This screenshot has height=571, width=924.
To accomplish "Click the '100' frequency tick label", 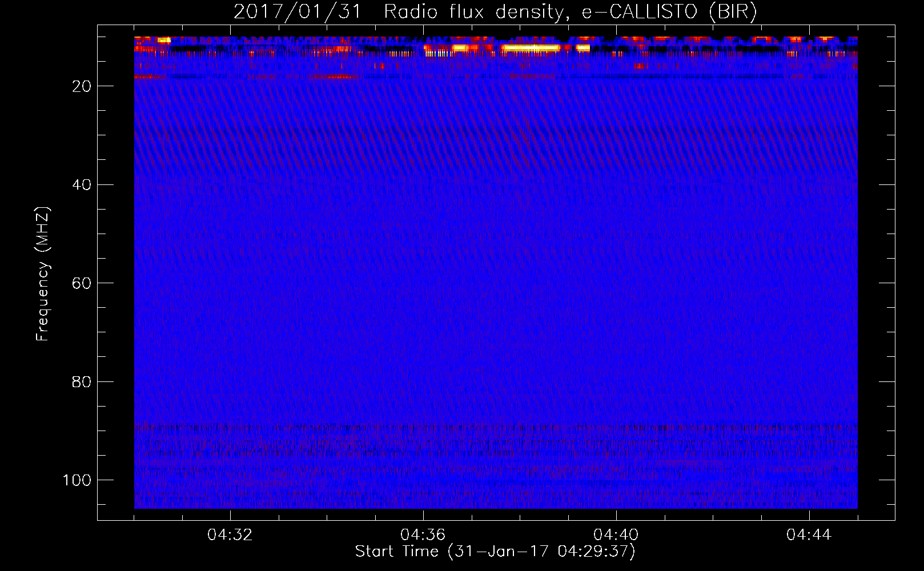I will coord(77,480).
